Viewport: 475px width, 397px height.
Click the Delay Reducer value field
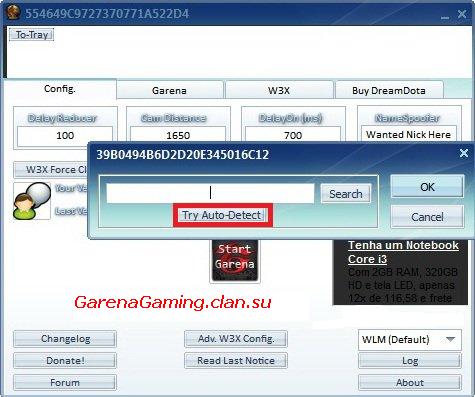[65, 136]
